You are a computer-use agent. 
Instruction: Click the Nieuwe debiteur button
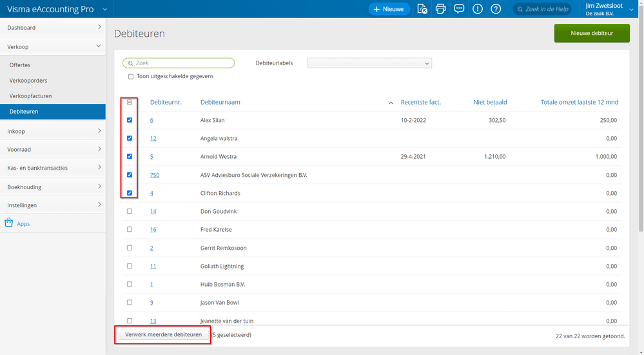pyautogui.click(x=591, y=33)
